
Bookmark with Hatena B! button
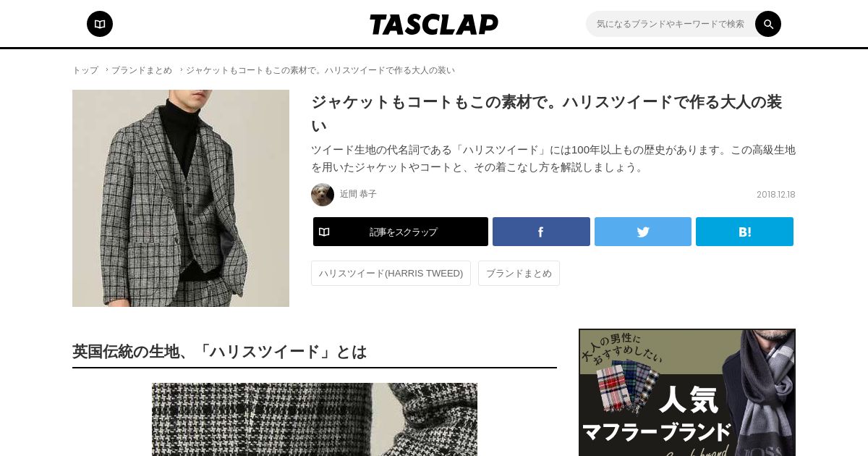click(744, 232)
